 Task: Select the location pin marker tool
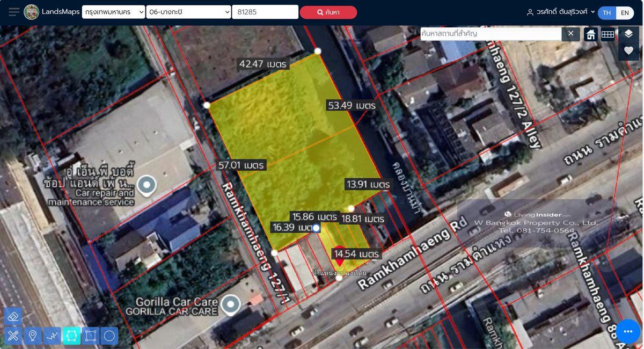pyautogui.click(x=32, y=336)
